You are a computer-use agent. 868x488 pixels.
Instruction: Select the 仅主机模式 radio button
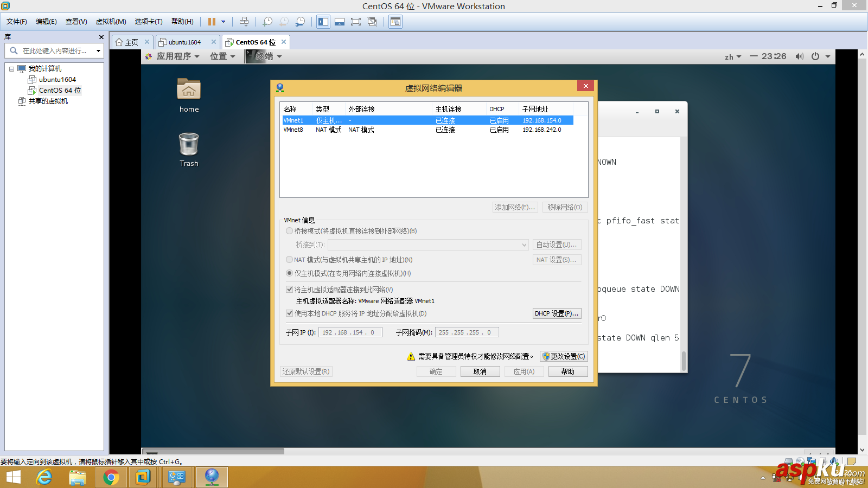point(289,273)
